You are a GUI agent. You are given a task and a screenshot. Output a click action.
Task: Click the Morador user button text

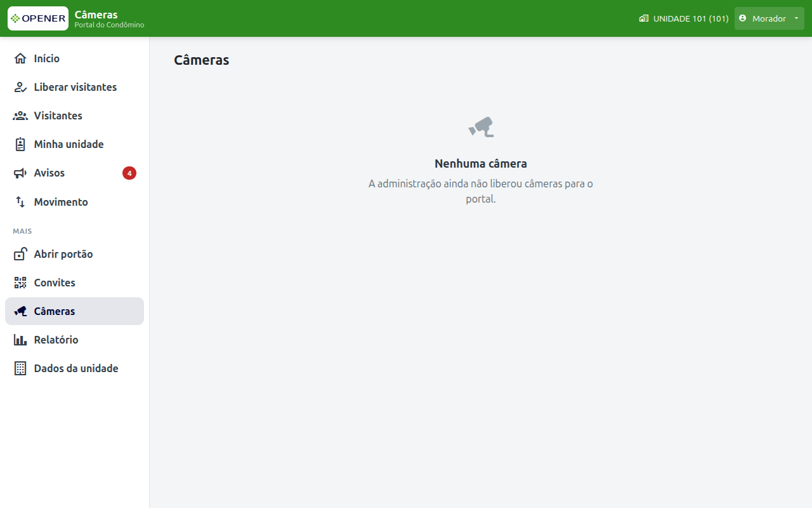pos(769,18)
